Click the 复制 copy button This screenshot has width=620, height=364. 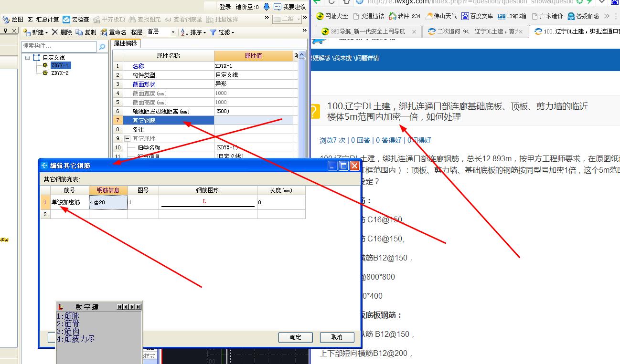tap(86, 32)
